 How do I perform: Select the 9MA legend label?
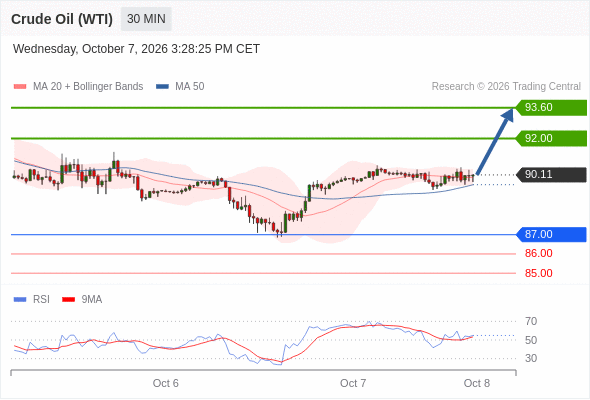point(92,300)
